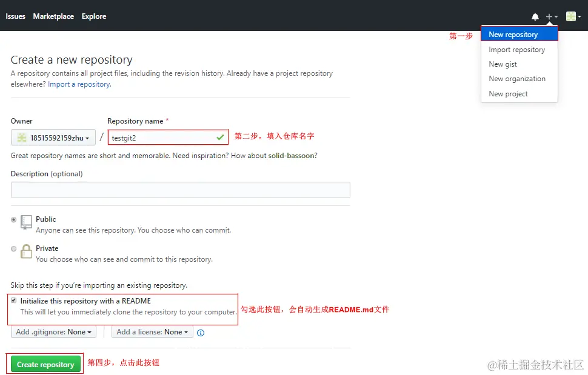Click the Repository name label
Viewport: 588px width, 375px height.
click(135, 121)
